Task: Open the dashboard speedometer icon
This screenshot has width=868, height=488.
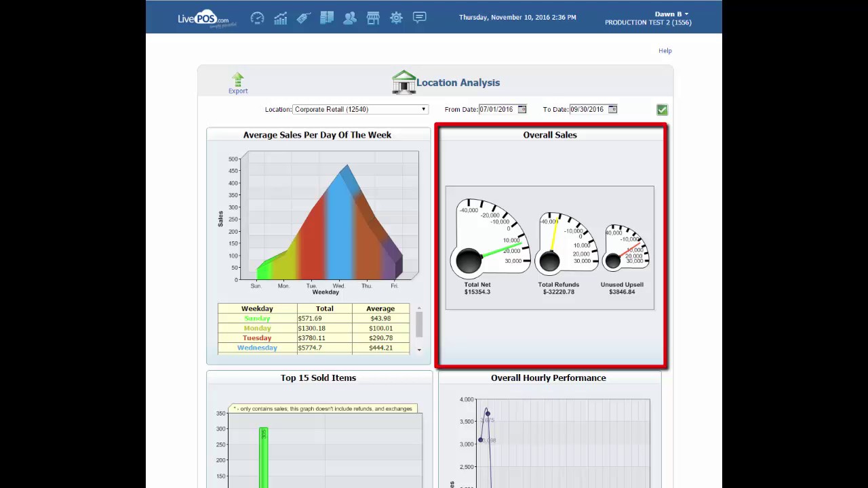Action: [257, 18]
